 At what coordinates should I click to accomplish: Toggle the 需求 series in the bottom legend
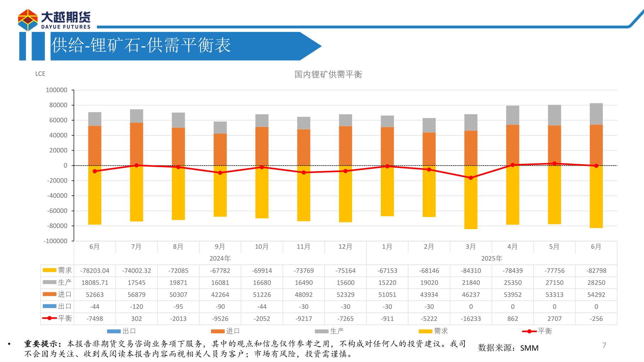(x=426, y=331)
